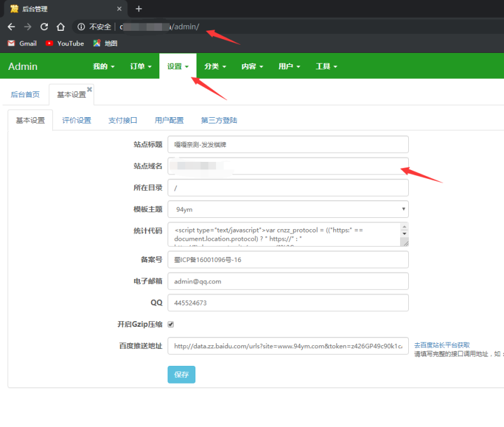Click the 统计代码 textarea resize handle
Viewport: 504px width, 427px height.
coord(405,243)
